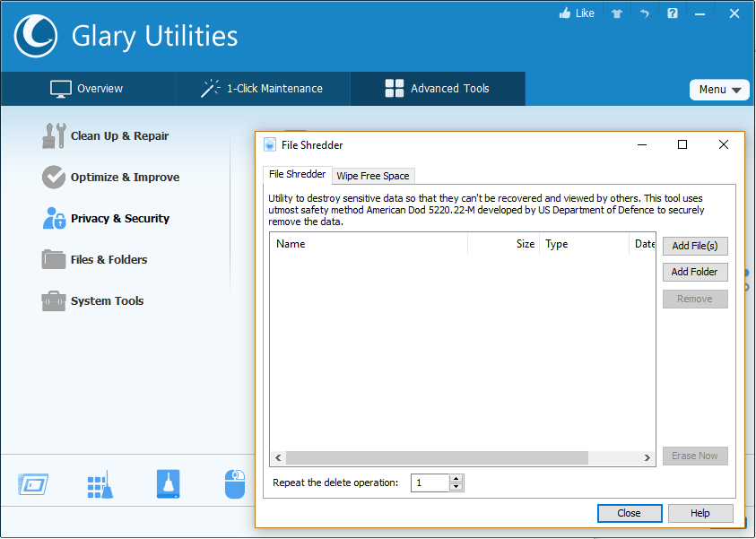Image resolution: width=756 pixels, height=539 pixels.
Task: Expand the Menu dropdown
Action: (x=719, y=90)
